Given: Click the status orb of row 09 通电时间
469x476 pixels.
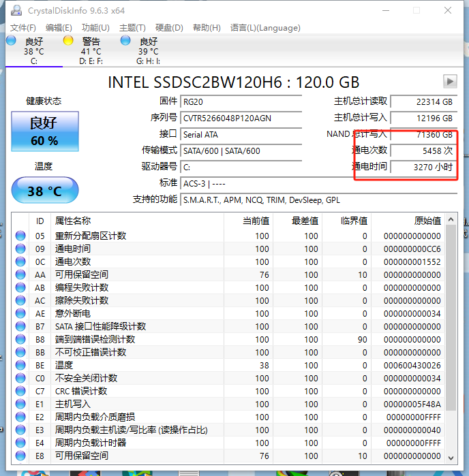Looking at the screenshot, I should [20, 249].
